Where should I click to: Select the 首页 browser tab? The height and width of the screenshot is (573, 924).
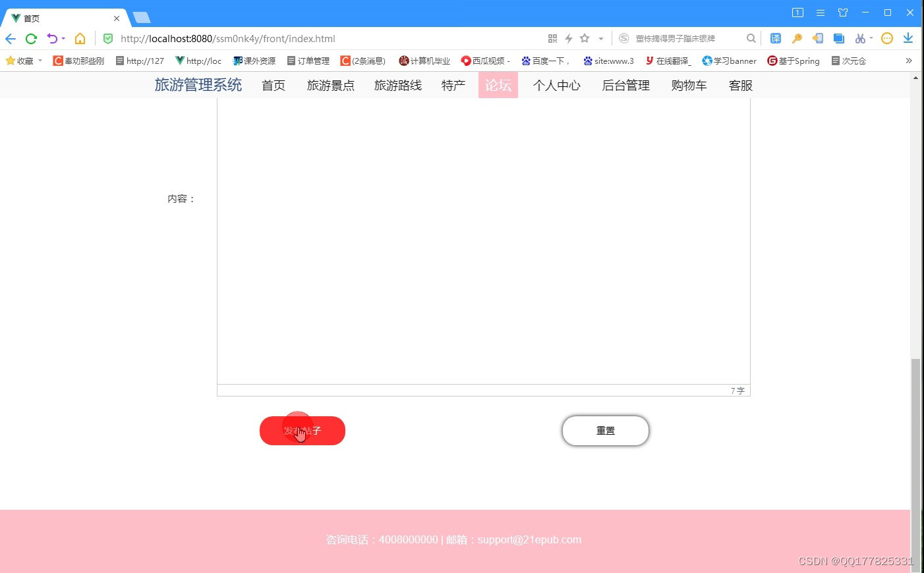66,18
